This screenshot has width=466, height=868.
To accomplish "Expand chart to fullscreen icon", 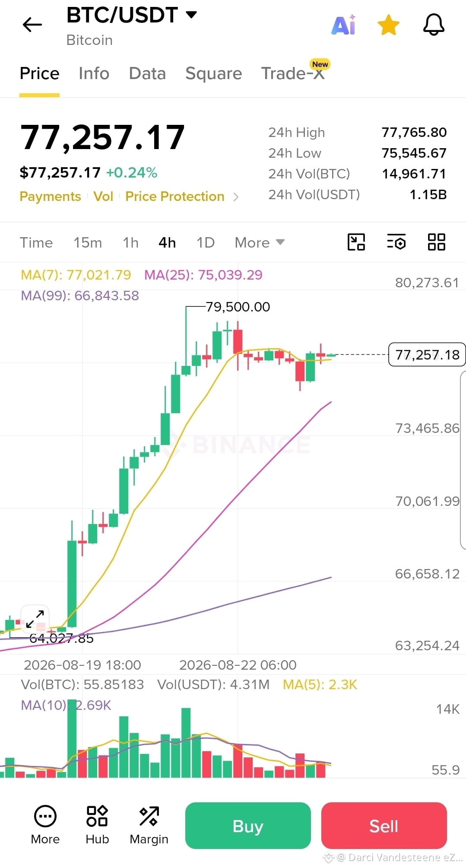I will 35,619.
